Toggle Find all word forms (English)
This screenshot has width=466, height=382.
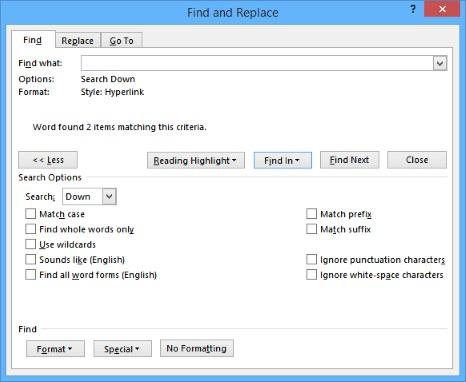tap(30, 275)
